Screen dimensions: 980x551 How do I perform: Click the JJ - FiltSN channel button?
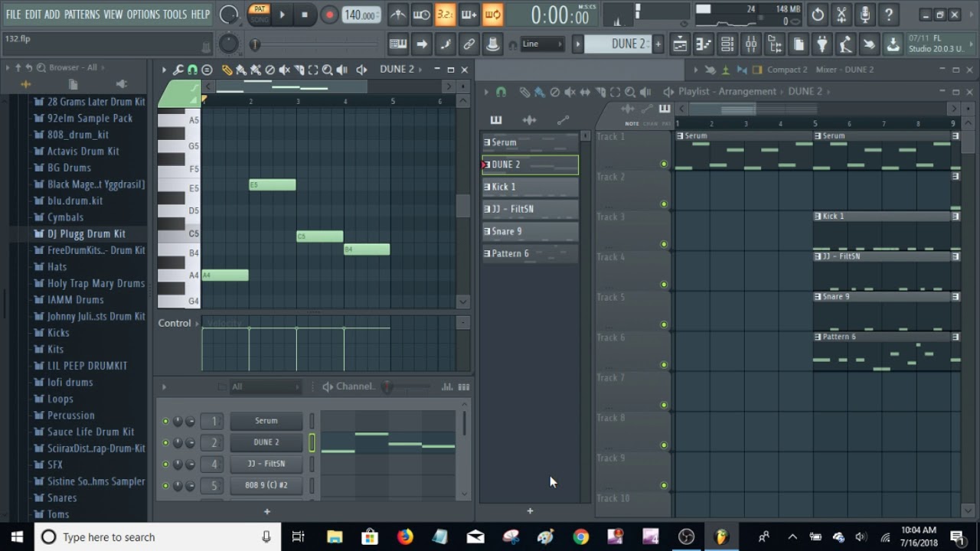coord(266,464)
